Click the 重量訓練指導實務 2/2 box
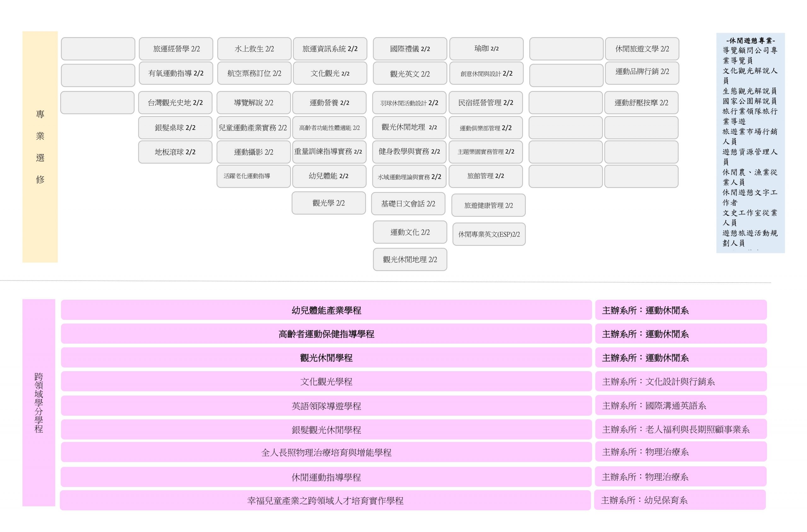 pos(329,152)
